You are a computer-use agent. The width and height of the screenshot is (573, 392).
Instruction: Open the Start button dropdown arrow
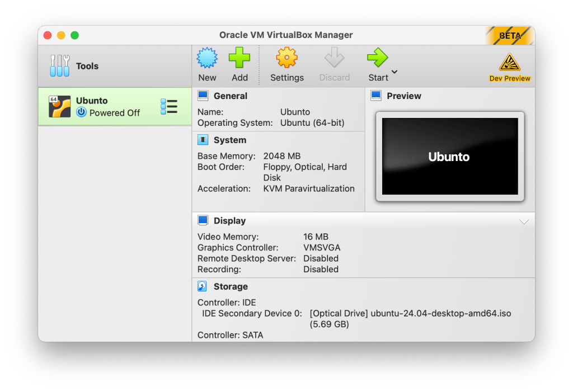(394, 72)
